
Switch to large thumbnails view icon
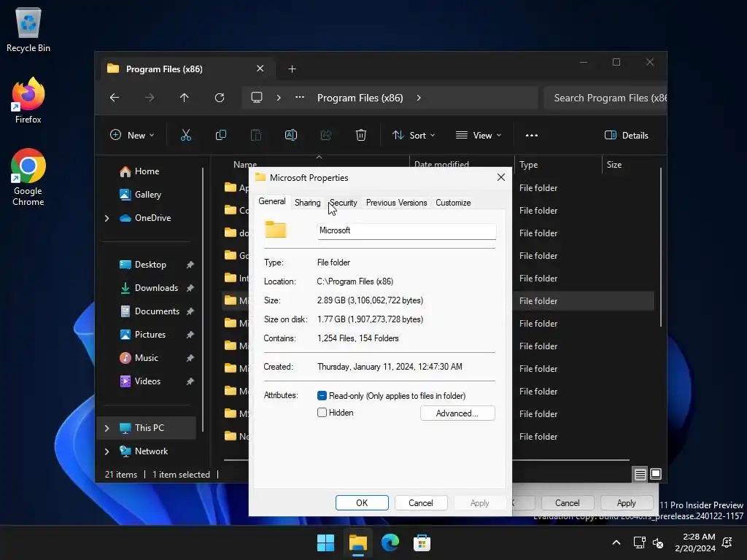(656, 474)
